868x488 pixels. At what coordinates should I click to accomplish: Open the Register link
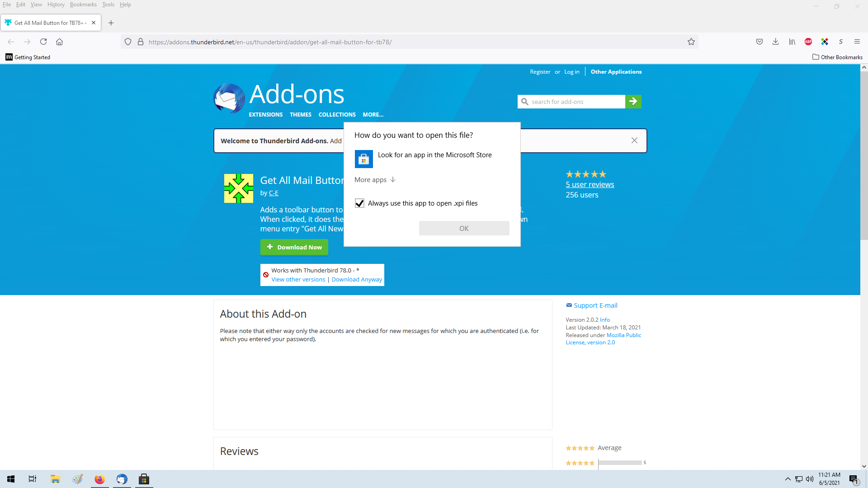pos(540,72)
